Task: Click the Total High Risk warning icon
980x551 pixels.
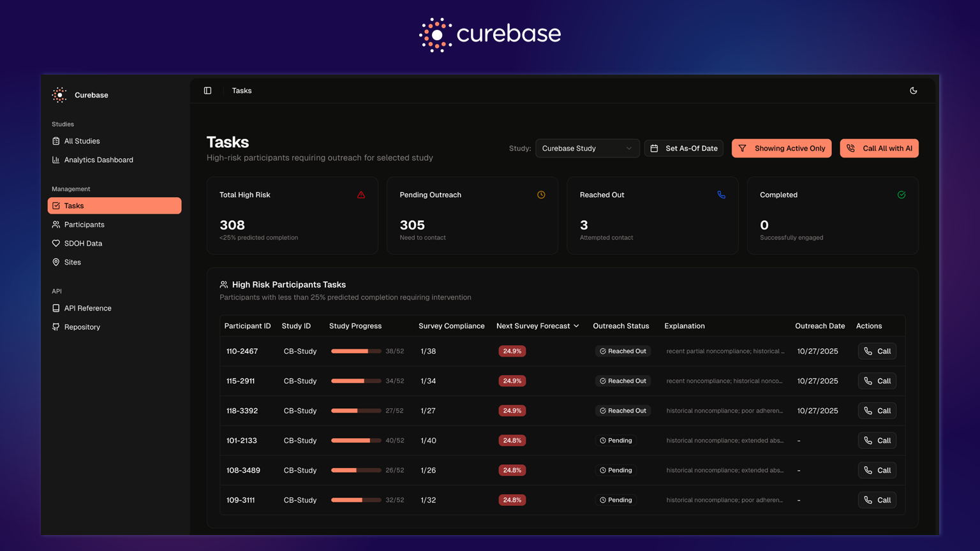Action: pyautogui.click(x=361, y=195)
